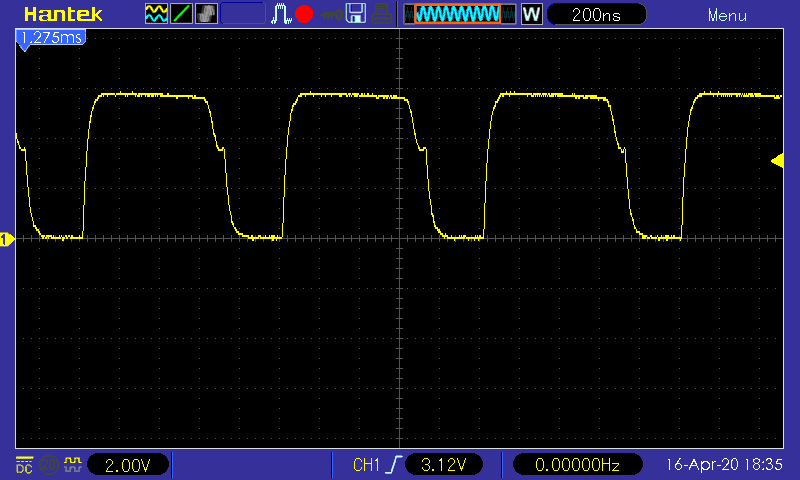The image size is (800, 480).
Task: Click the 16-Apr-20 18:35 date display
Action: 724,464
